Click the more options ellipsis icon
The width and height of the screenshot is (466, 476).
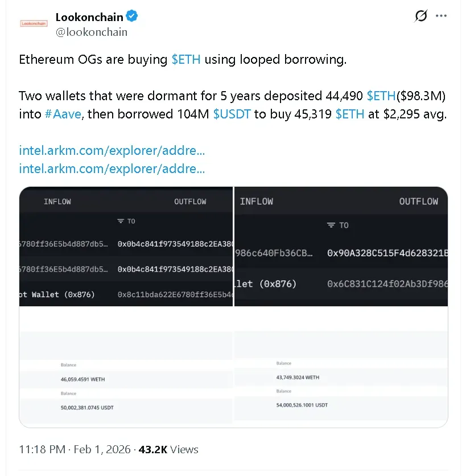(441, 16)
